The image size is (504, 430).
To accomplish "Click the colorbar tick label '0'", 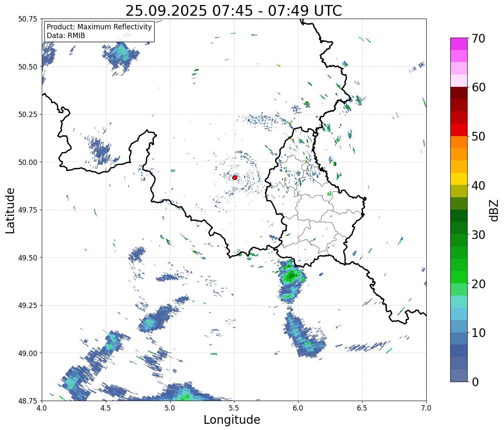I will pos(475,382).
